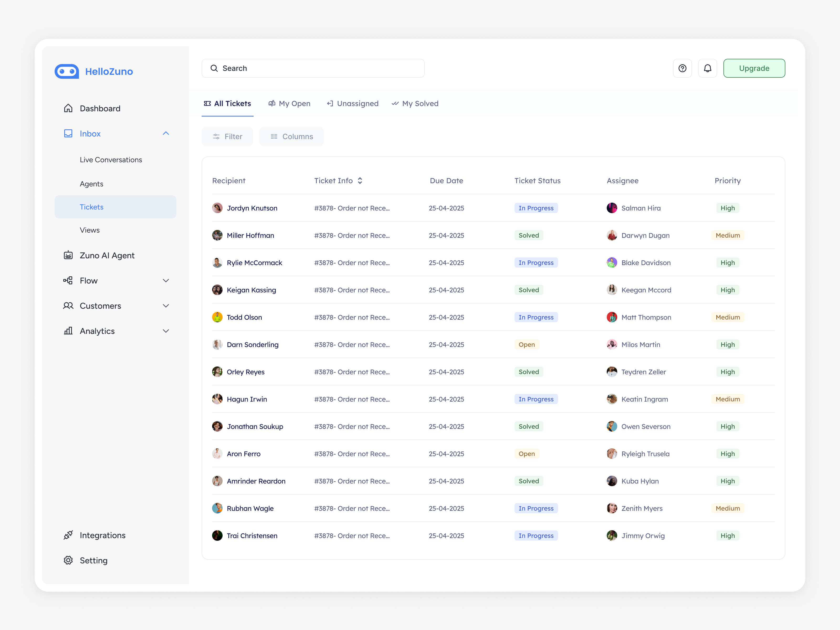This screenshot has width=840, height=630.
Task: Expand the Analytics submenu chevron
Action: (x=166, y=331)
